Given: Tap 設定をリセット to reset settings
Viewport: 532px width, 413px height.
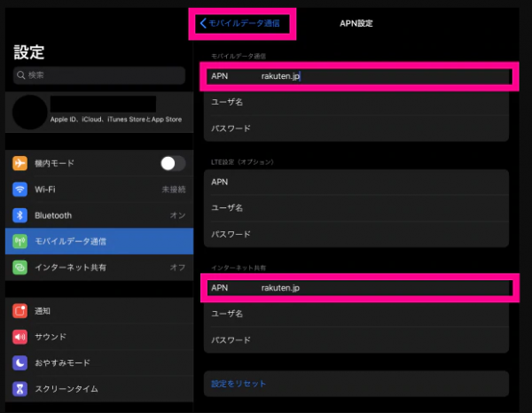Looking at the screenshot, I should pyautogui.click(x=356, y=384).
